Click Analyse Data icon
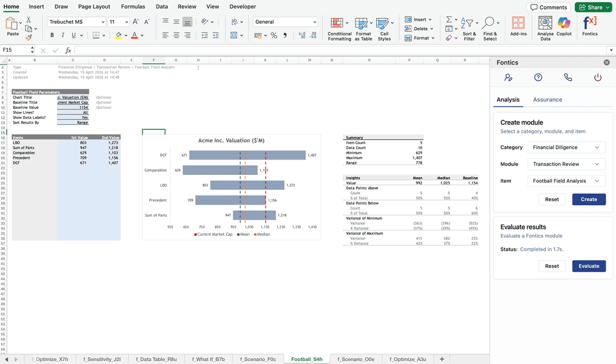The height and width of the screenshot is (364, 616). (x=545, y=28)
